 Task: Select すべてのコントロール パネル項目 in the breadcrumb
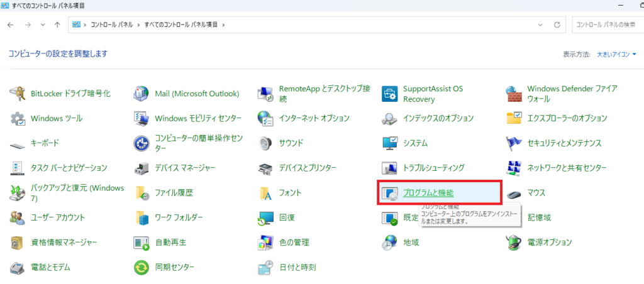[x=182, y=25]
